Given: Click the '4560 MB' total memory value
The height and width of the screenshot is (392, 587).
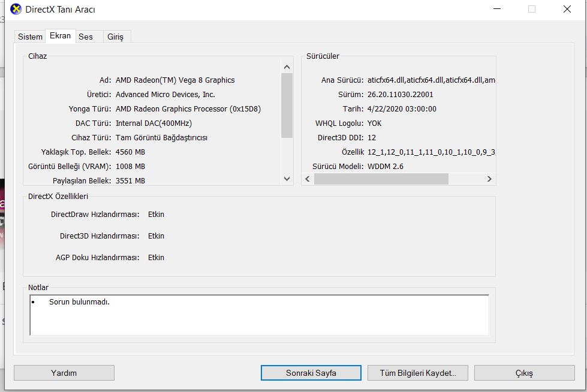Looking at the screenshot, I should click(130, 152).
